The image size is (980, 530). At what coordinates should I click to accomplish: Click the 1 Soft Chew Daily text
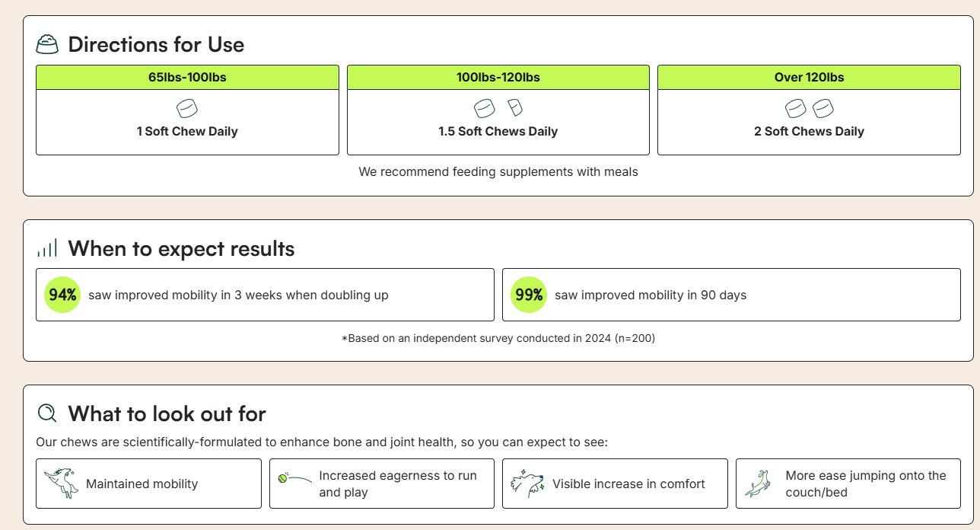click(187, 131)
